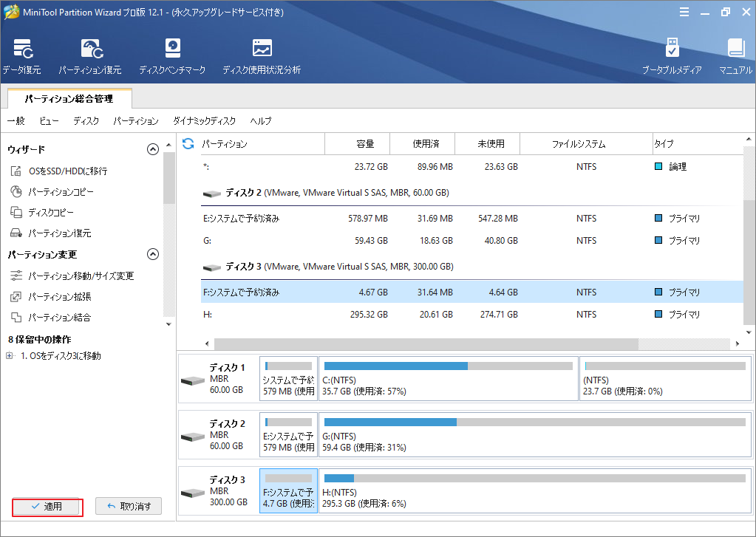Open ディスク使用状況分析 tool
Viewport: 756px width, 537px height.
262,56
